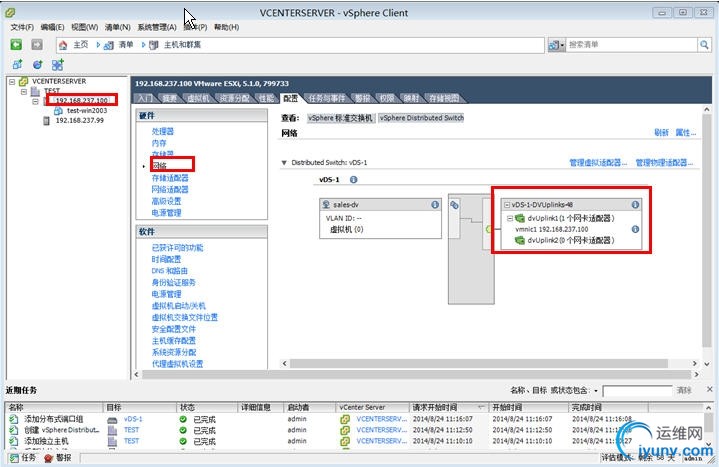This screenshot has height=467, width=719.
Task: Click the 属性... properties link
Action: tap(686, 133)
